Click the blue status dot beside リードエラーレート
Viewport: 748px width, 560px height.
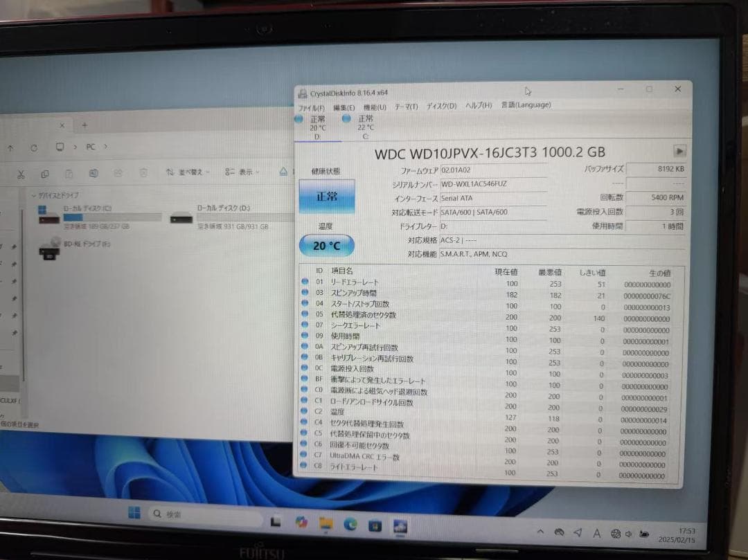[x=305, y=282]
